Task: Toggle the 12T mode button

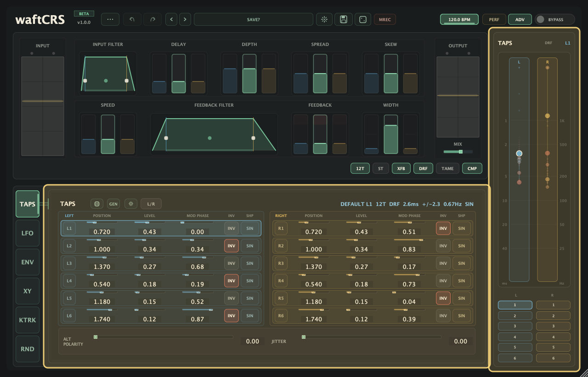Action: [360, 169]
